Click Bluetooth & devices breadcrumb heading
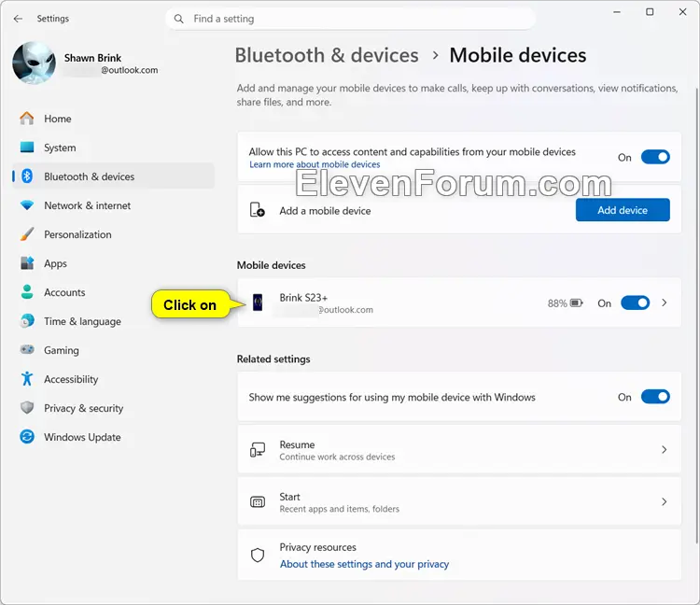Image resolution: width=700 pixels, height=605 pixels. click(x=327, y=55)
